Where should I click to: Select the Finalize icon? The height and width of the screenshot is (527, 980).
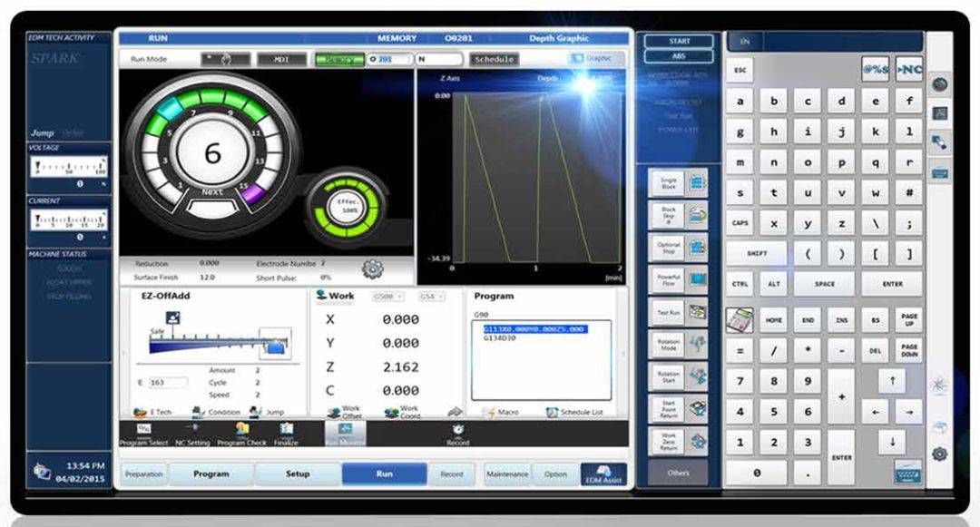pyautogui.click(x=286, y=428)
